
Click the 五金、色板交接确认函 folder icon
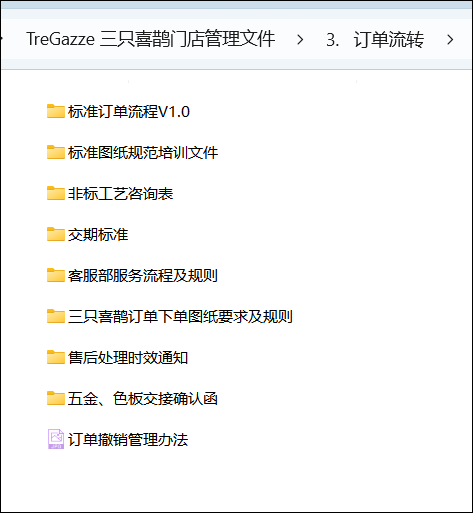pyautogui.click(x=56, y=398)
